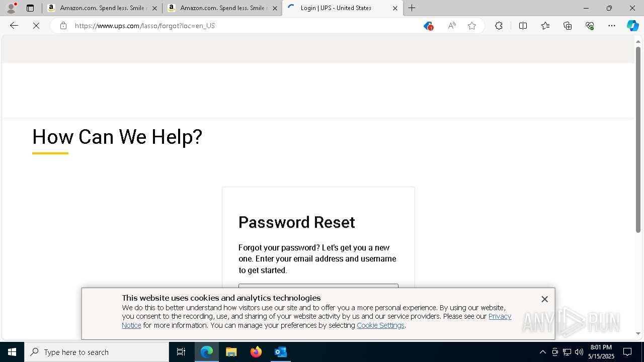The height and width of the screenshot is (362, 644).
Task: Open File Explorer from taskbar
Action: pyautogui.click(x=231, y=352)
